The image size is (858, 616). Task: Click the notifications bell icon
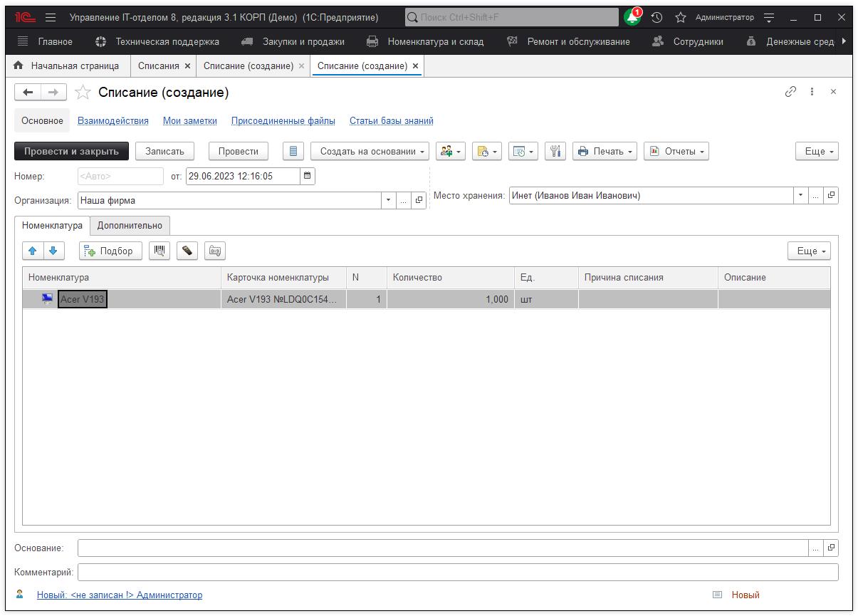632,17
